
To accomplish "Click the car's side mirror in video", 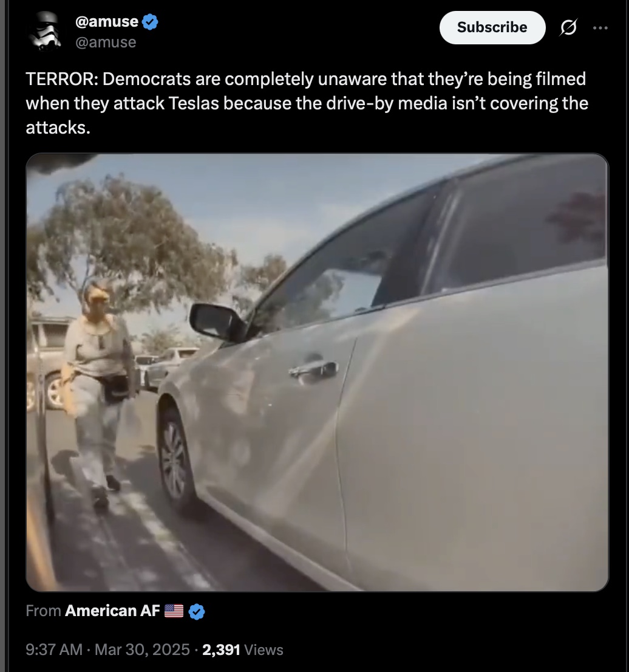I will (x=217, y=322).
